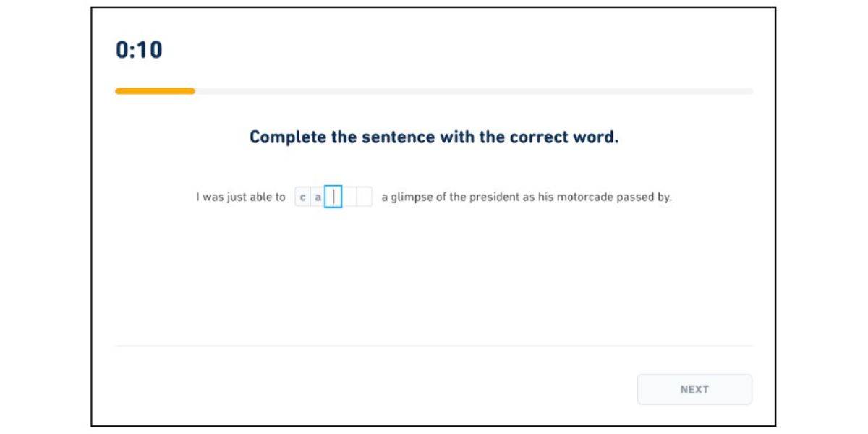Click the NEXT button
Screen dimensions: 868x434
pos(695,389)
